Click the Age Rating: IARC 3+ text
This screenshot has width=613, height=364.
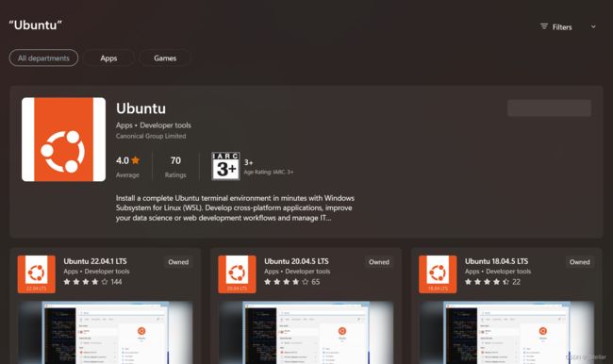[269, 172]
